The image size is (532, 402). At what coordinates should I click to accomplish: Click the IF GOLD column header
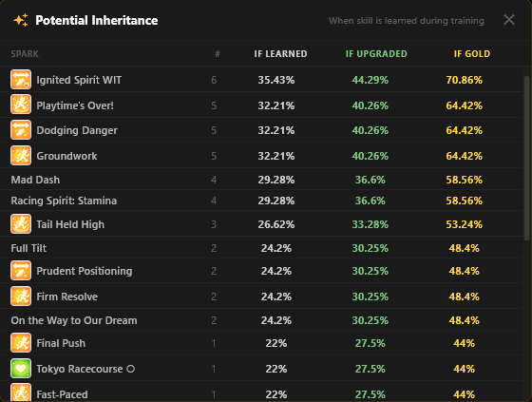point(472,53)
